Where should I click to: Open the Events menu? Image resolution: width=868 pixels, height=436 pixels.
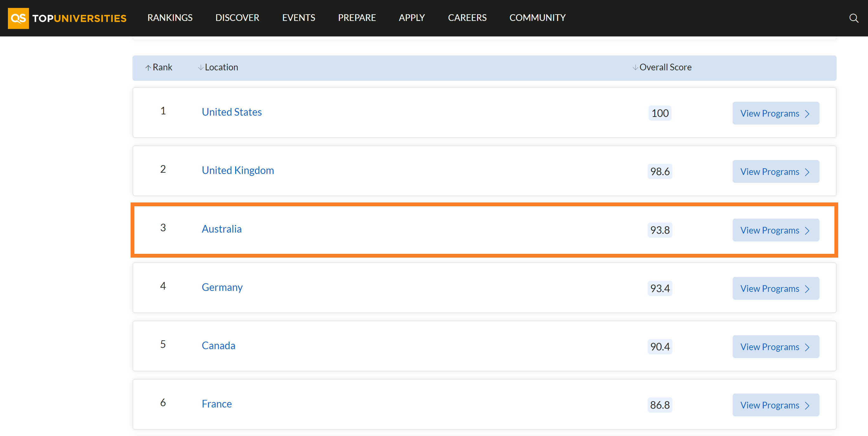tap(299, 18)
